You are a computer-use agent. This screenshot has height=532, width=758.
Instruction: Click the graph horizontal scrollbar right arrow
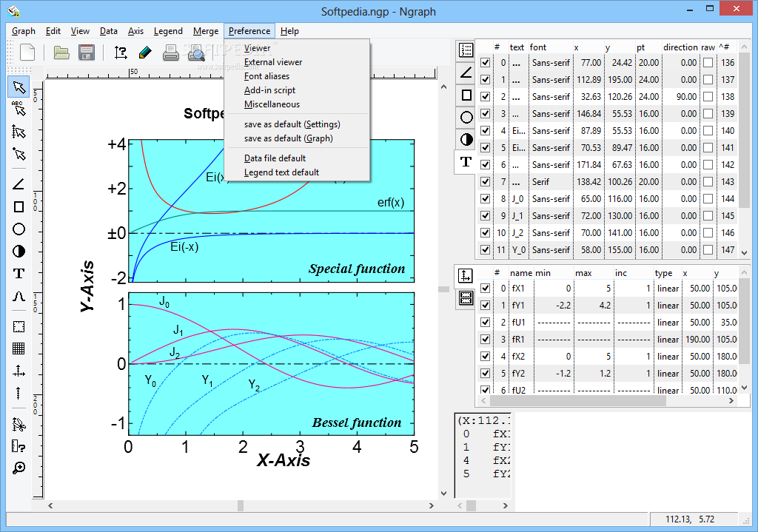[x=432, y=505]
